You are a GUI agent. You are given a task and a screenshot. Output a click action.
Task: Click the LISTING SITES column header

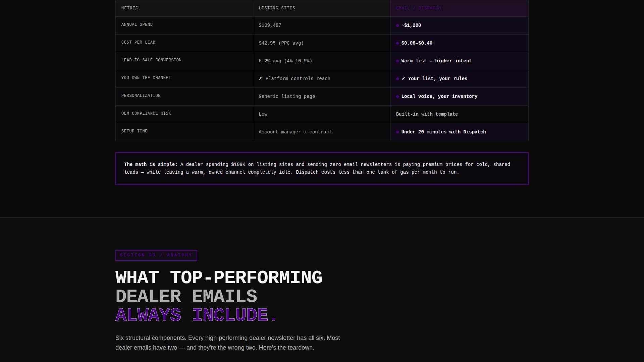(277, 8)
